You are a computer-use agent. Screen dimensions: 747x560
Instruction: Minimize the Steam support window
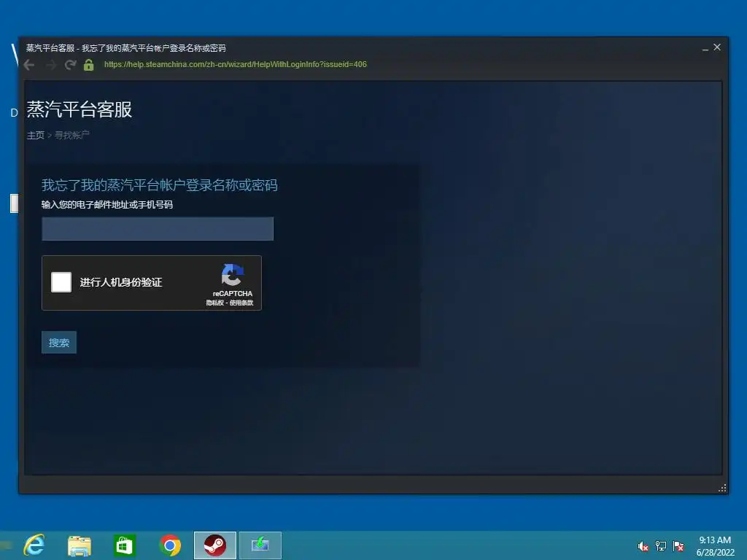coord(705,47)
